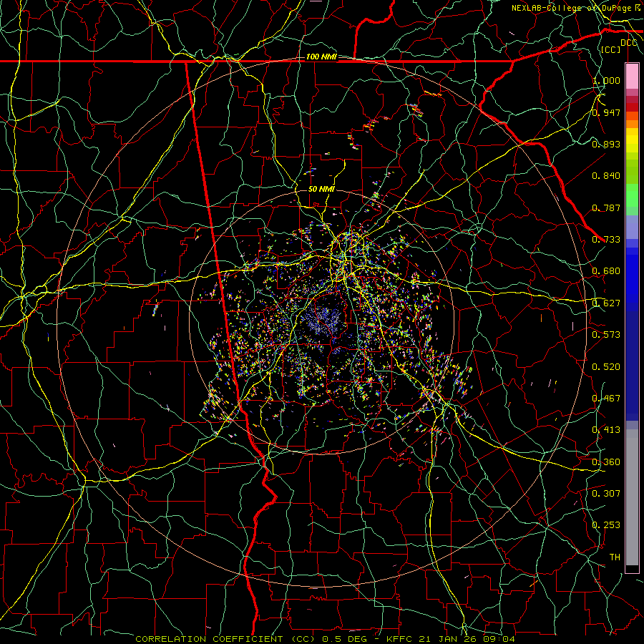644x644 pixels.
Task: Click the 0.840 scale value
Action: coord(606,176)
